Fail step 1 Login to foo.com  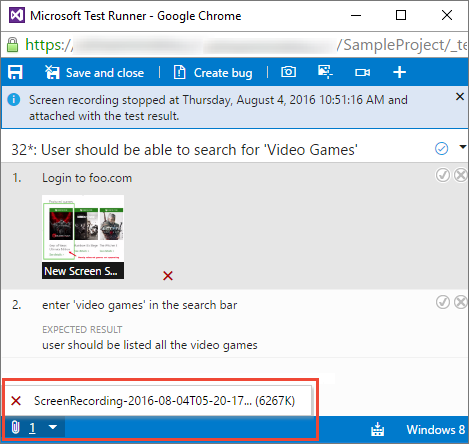pos(461,175)
